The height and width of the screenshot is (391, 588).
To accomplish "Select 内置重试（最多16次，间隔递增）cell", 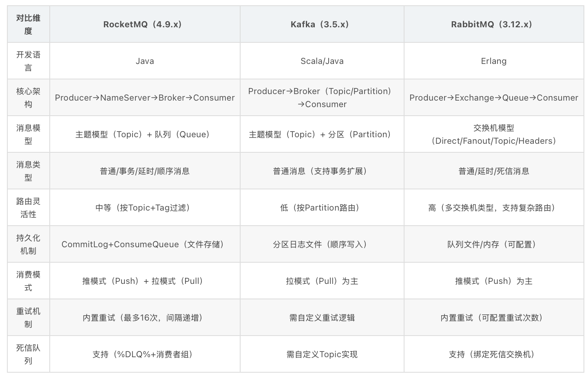I will [x=145, y=317].
